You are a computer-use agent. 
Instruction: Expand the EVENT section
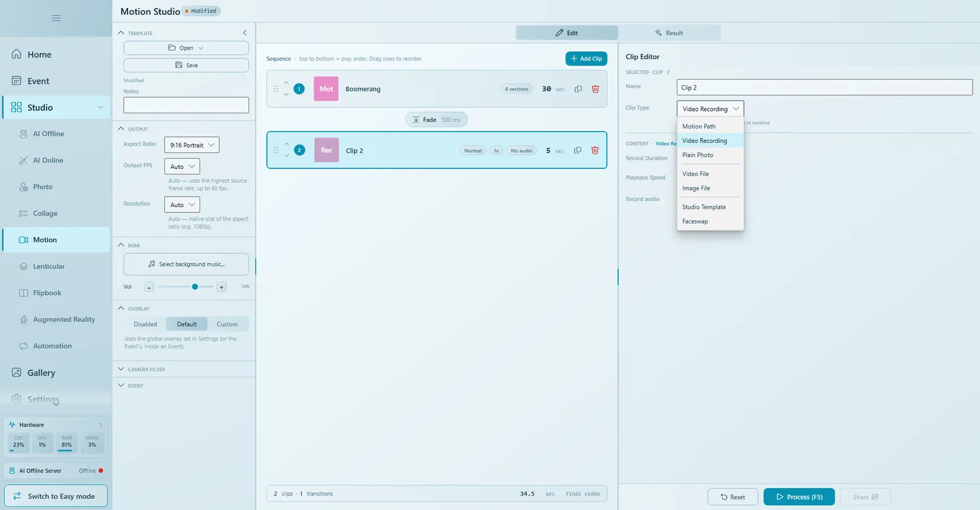click(121, 386)
